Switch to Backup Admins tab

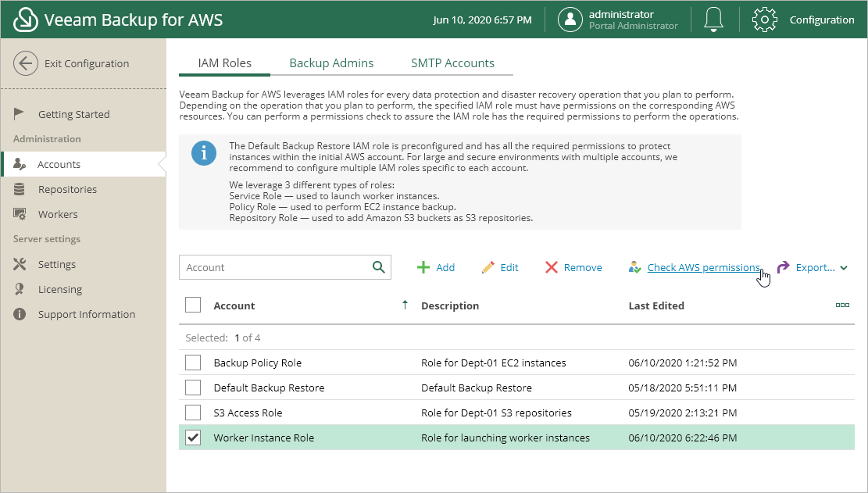tap(331, 63)
